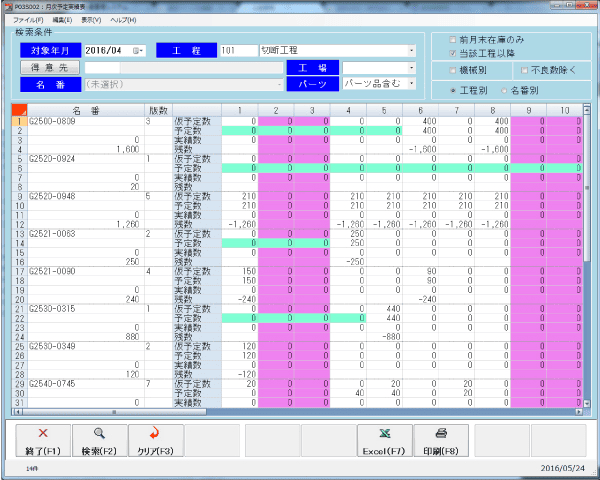Click the application icon in title bar
600x480 pixels.
(7, 5)
